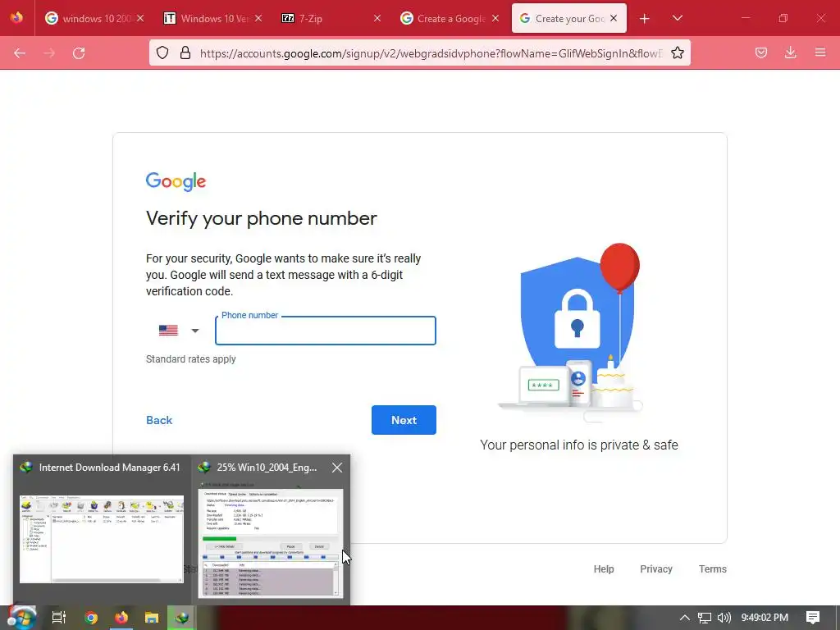This screenshot has width=840, height=630.
Task: Close the 'Windows 10 Ver' tab
Action: [258, 18]
